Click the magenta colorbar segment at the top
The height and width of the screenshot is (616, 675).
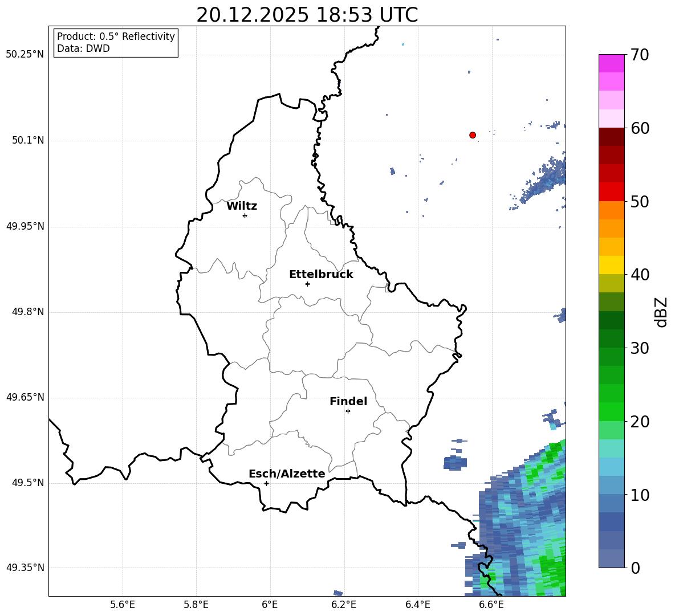[612, 64]
